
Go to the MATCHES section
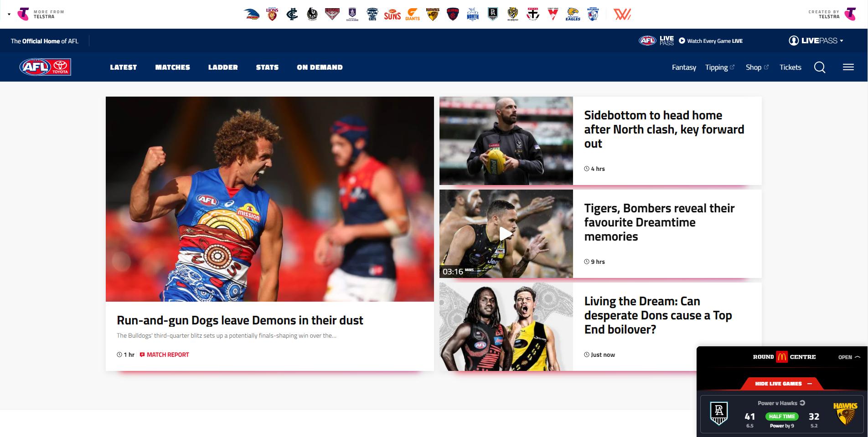click(172, 67)
